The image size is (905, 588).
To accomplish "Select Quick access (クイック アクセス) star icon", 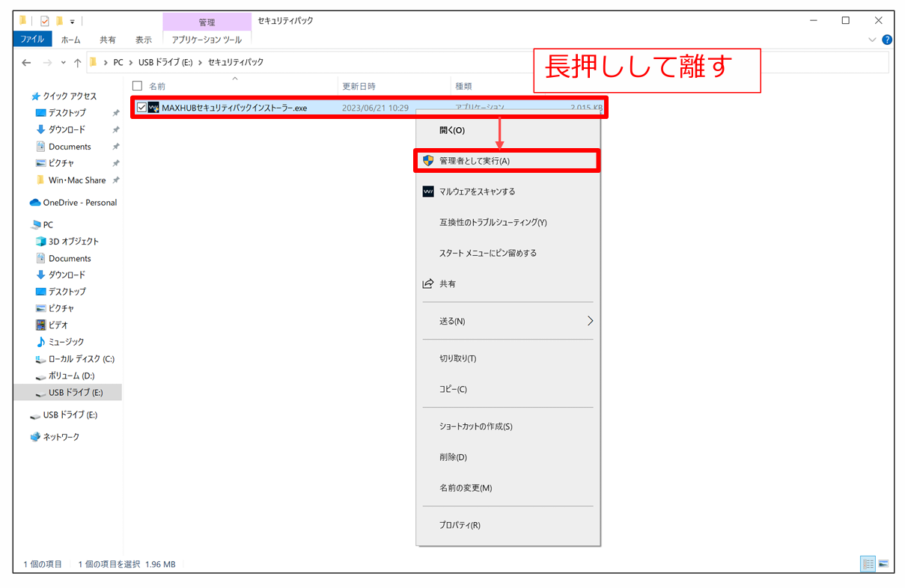I will tap(35, 97).
